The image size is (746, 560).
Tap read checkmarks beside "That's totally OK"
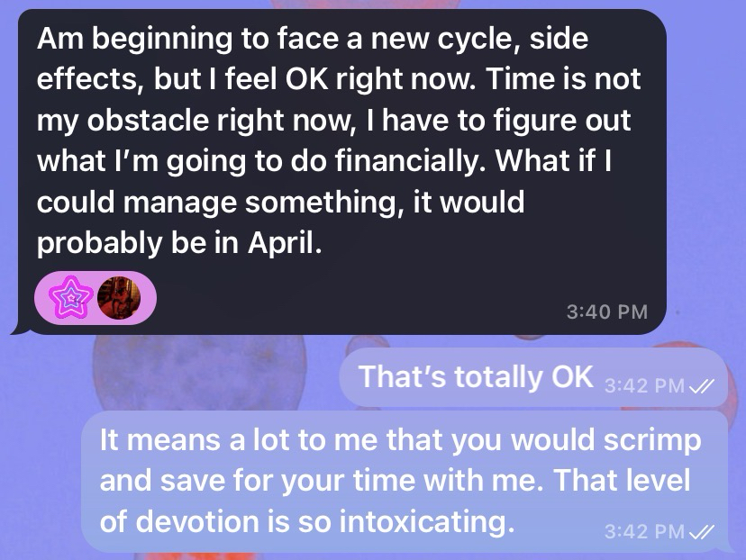(x=702, y=386)
